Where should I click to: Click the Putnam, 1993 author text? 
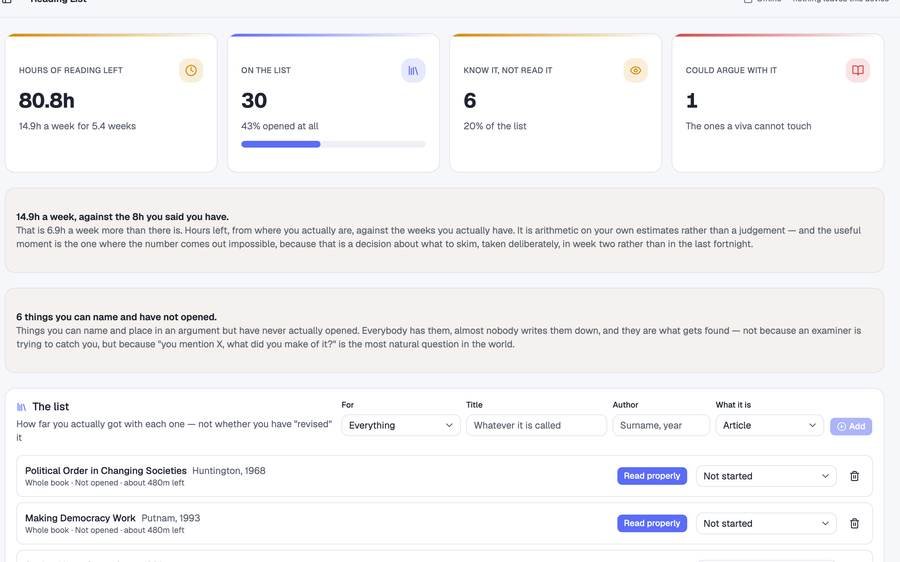click(170, 518)
